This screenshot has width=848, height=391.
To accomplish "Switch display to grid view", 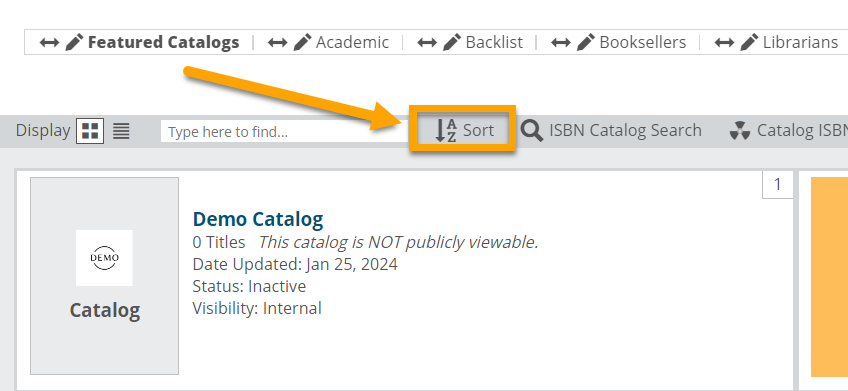I will click(x=90, y=130).
